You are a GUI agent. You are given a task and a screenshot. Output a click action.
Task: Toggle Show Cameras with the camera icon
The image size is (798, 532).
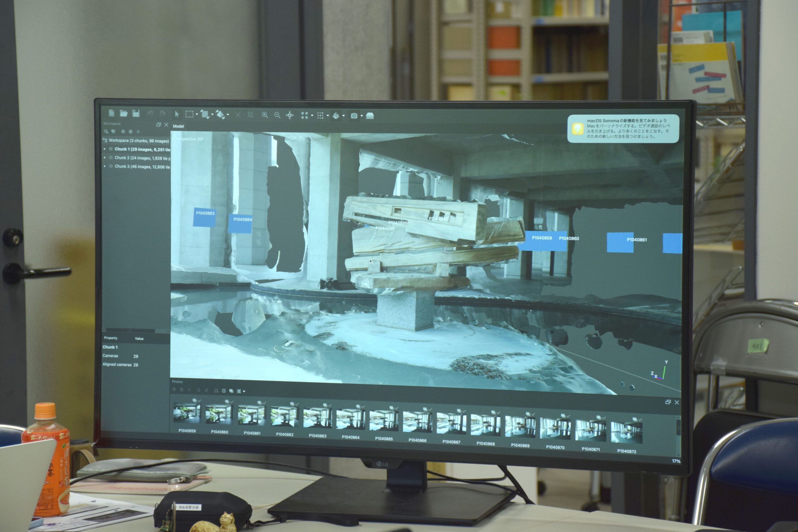(x=353, y=116)
